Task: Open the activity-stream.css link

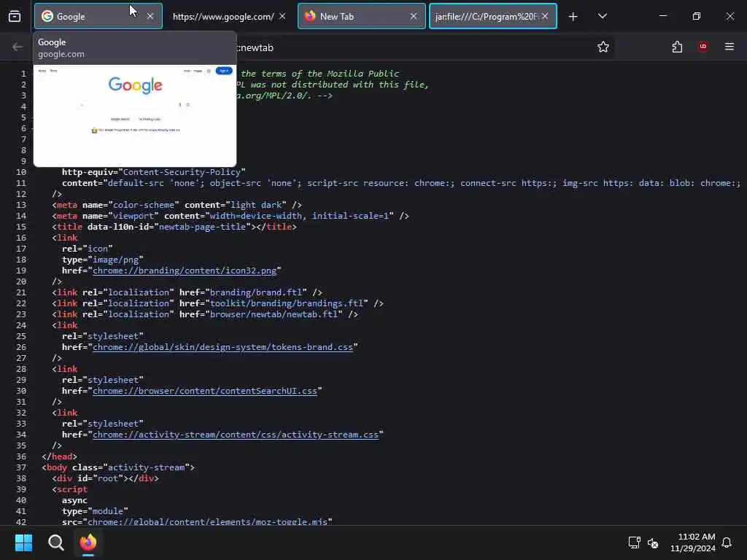Action: (x=236, y=435)
